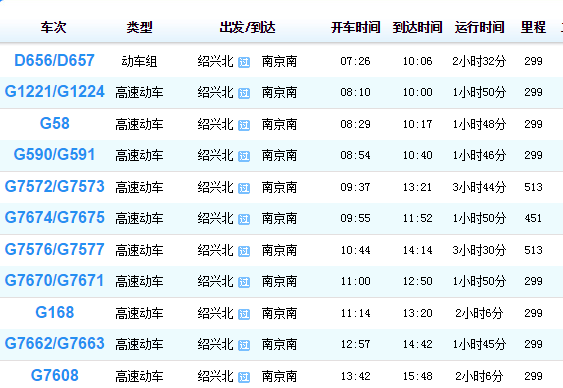Select arrival time 10:17

[417, 125]
